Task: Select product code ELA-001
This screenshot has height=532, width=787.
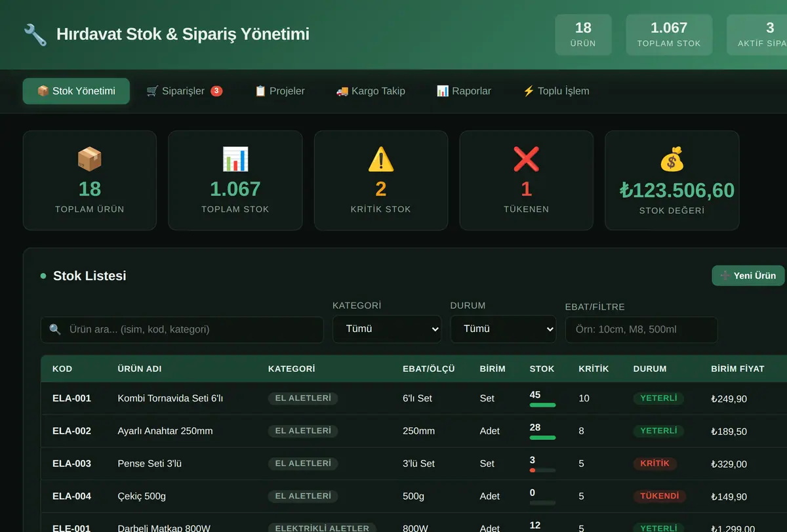Action: tap(71, 398)
